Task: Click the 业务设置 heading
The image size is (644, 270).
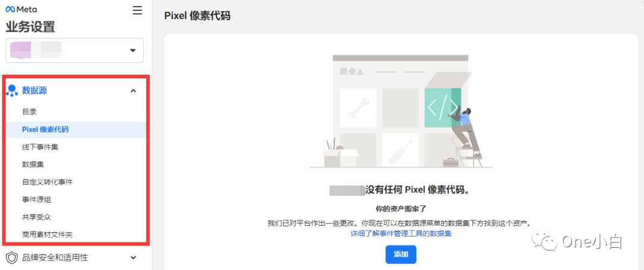Action: [30, 27]
